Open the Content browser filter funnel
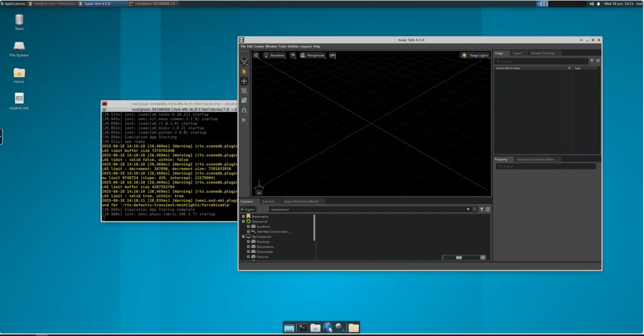Screen dimensions: 644x336 coord(481,209)
